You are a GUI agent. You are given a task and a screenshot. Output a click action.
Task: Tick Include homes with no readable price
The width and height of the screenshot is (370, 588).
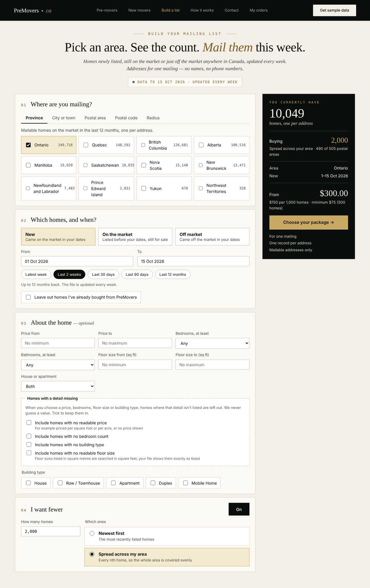[29, 423]
